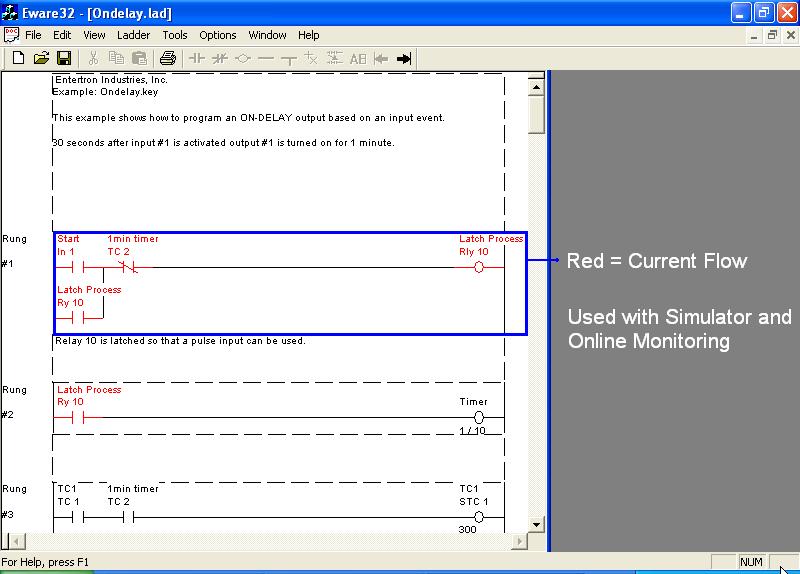Screen dimensions: 800x574
Task: Click the vertical scrollbar thumb
Action: click(536, 114)
